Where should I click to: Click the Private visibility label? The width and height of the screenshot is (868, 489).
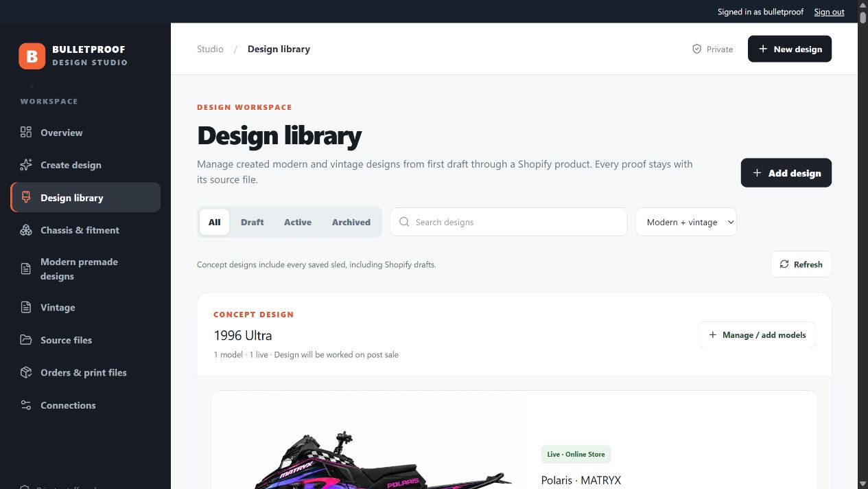(x=720, y=49)
